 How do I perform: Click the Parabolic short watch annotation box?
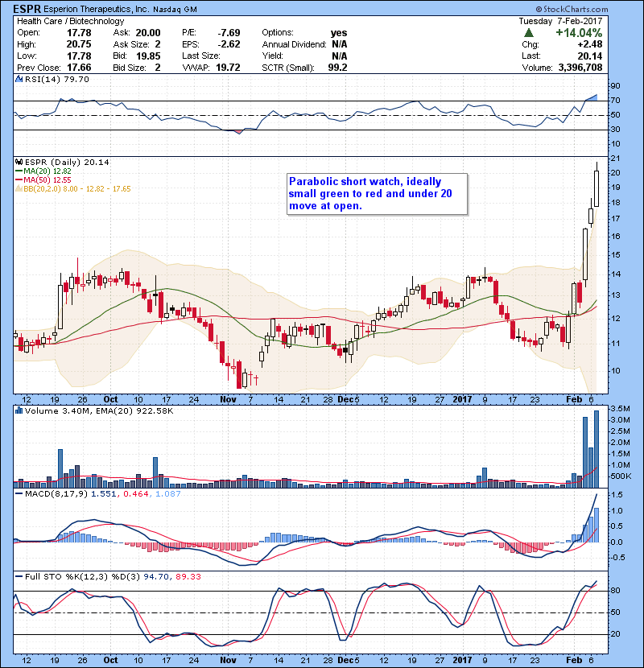(378, 194)
